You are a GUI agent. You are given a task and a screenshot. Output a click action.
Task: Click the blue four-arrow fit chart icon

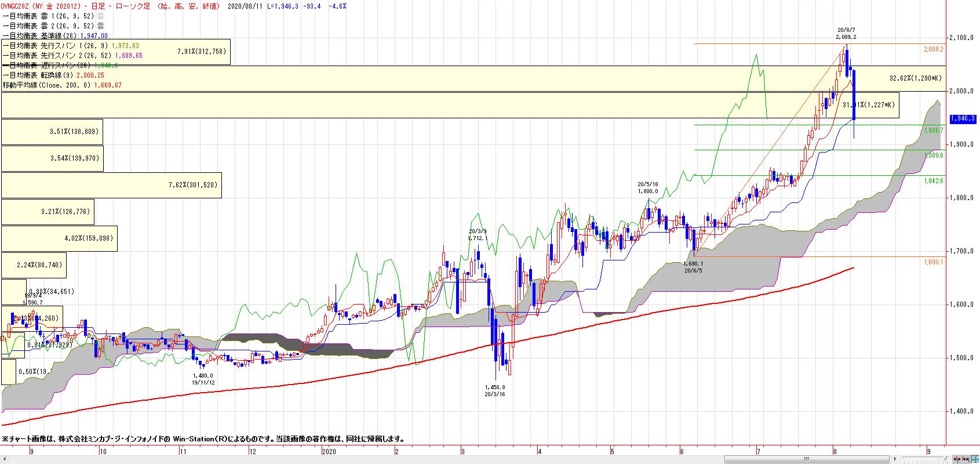975,459
